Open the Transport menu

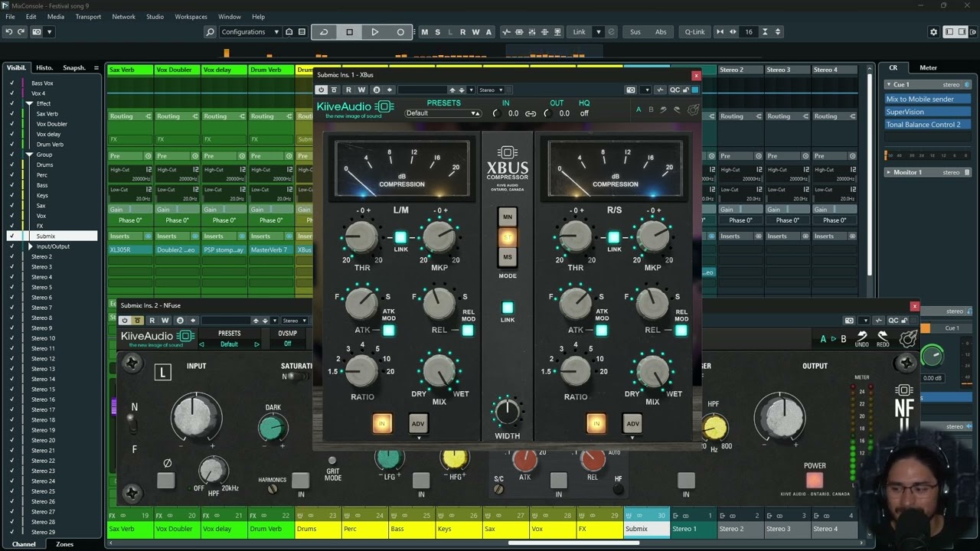(x=88, y=17)
